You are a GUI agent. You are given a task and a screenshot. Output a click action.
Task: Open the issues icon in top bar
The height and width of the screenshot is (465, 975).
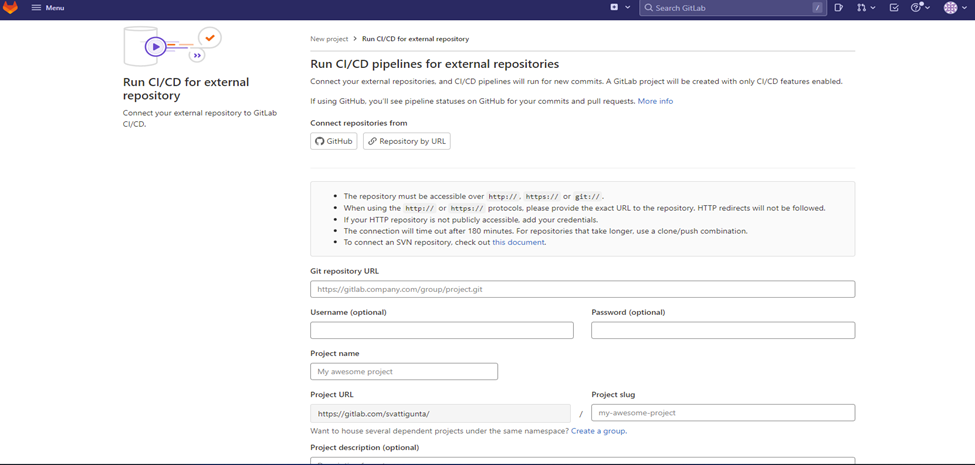[838, 7]
